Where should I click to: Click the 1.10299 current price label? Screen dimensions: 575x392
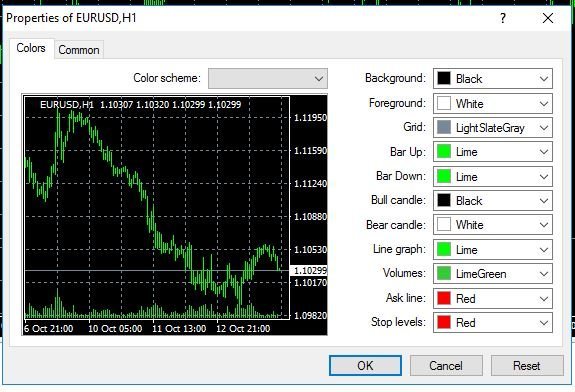[310, 271]
